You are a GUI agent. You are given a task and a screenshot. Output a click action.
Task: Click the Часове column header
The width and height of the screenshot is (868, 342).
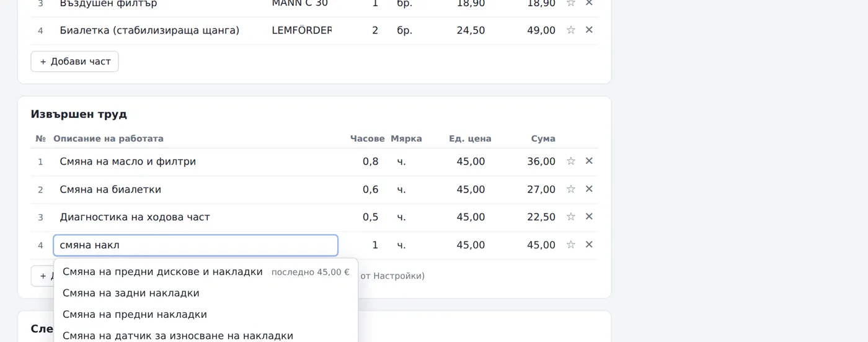(x=368, y=138)
